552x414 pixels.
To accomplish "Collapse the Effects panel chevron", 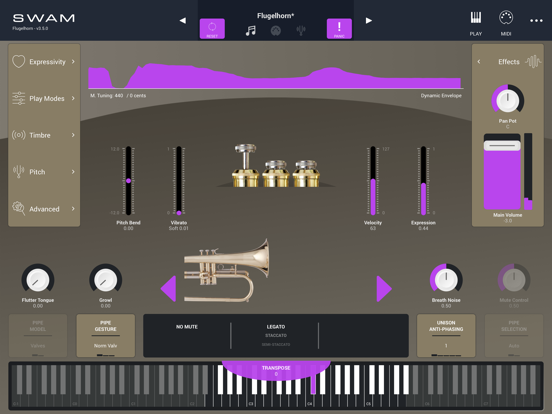I will (x=479, y=62).
